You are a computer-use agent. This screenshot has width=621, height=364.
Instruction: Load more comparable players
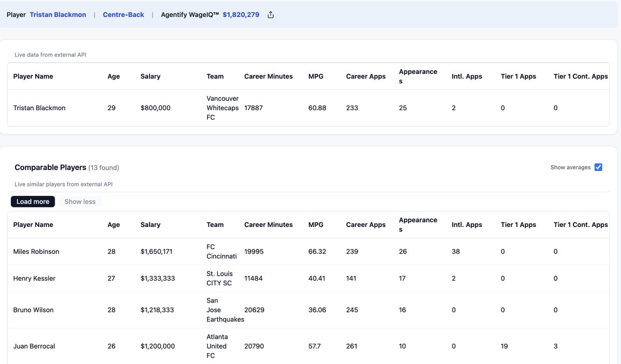[33, 202]
